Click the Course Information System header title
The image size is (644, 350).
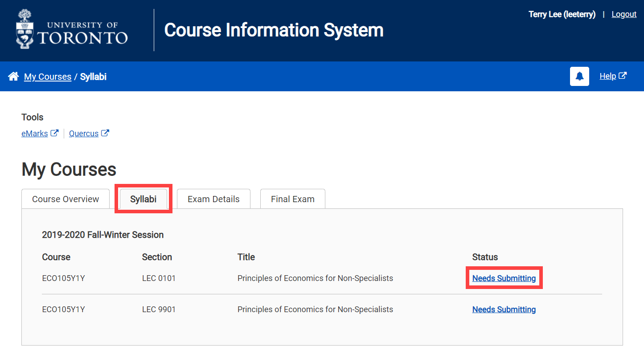[x=274, y=30]
